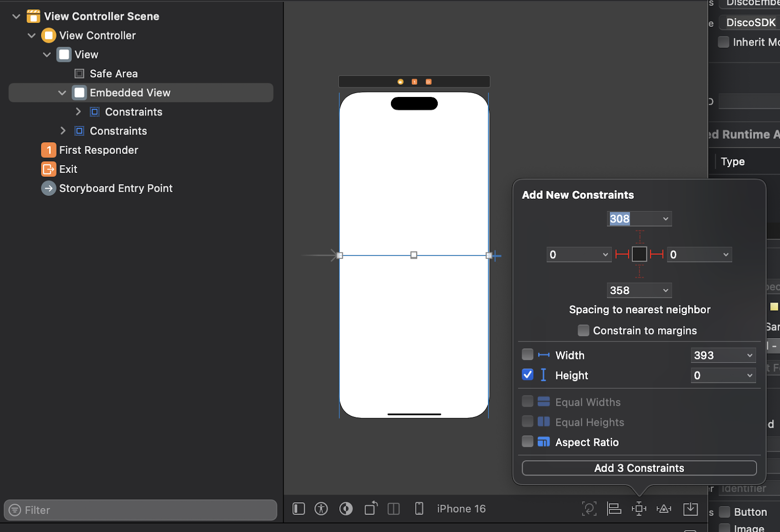
Task: Expand Constraints under Embedded View
Action: (x=78, y=112)
